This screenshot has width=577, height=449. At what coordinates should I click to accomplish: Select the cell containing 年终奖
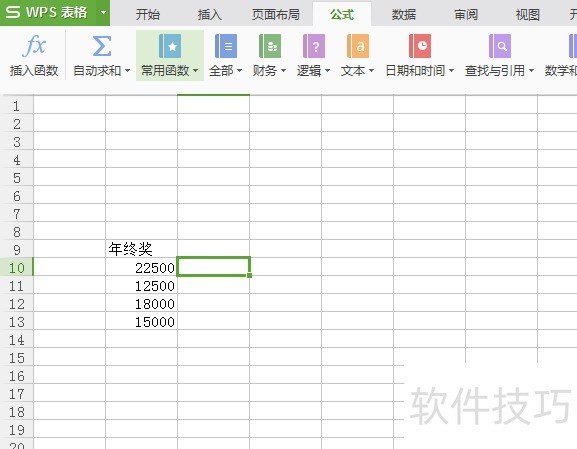(x=141, y=249)
